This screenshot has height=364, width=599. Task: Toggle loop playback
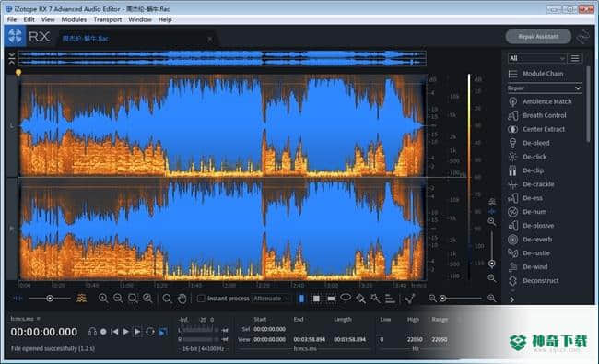click(x=149, y=332)
